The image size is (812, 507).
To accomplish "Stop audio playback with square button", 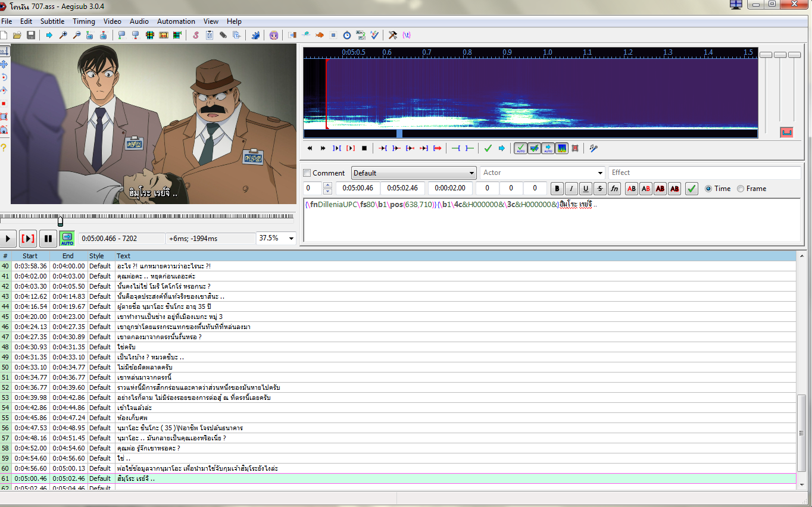I will [x=364, y=148].
